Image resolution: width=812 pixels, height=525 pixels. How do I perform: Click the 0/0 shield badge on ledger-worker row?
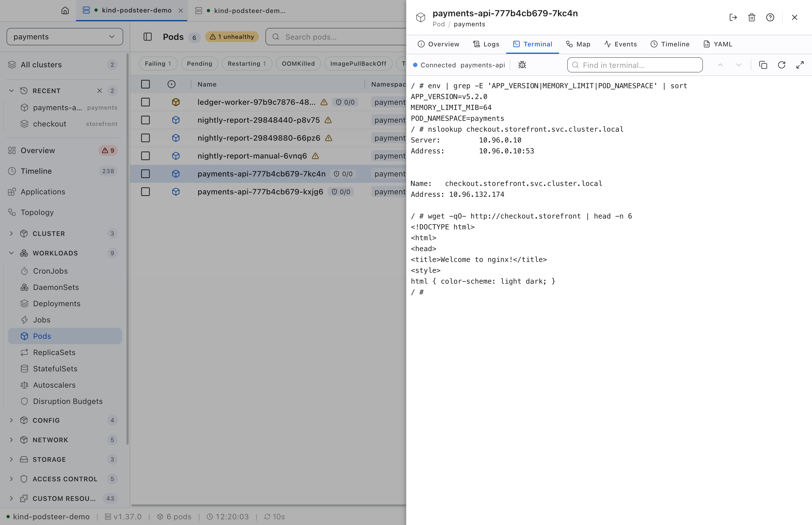345,102
